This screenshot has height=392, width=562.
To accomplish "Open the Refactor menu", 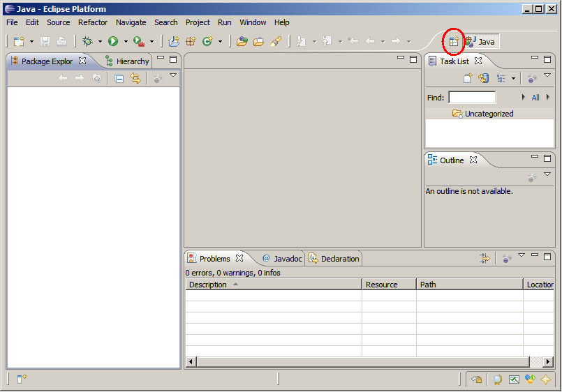I will (x=93, y=22).
